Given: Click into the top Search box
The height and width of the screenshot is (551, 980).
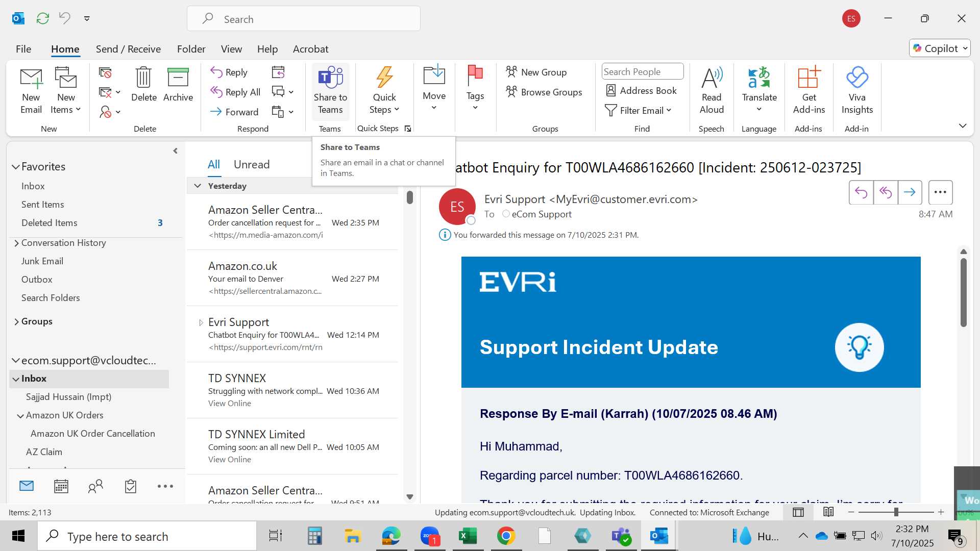Looking at the screenshot, I should [x=304, y=19].
